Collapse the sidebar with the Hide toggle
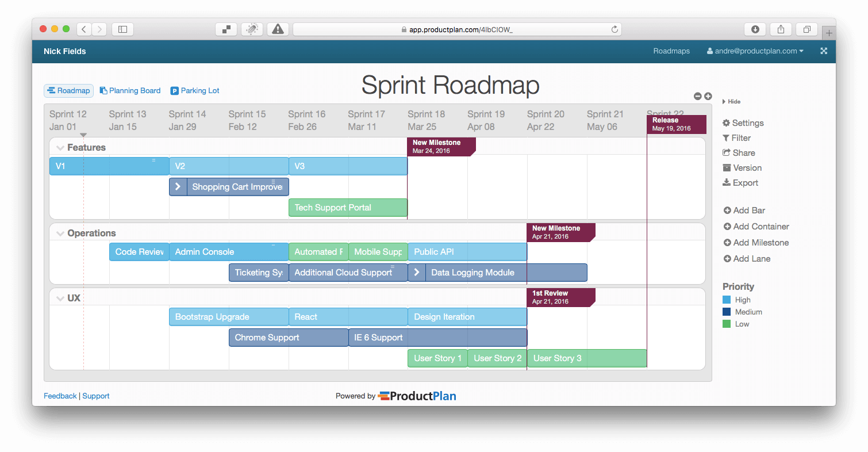 click(x=731, y=102)
